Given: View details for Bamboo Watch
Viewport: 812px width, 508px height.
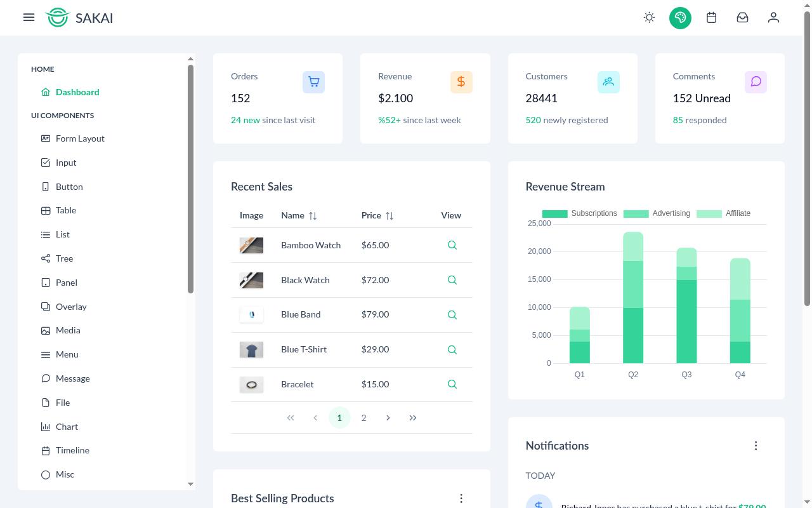Looking at the screenshot, I should coord(452,245).
